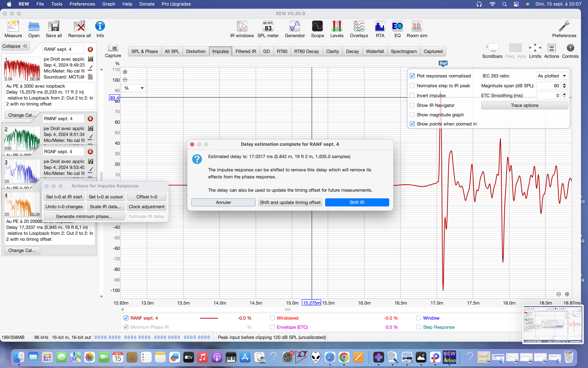Viewport: 588px width, 368px height.
Task: Enable Normalise step to IR peak
Action: 412,86
